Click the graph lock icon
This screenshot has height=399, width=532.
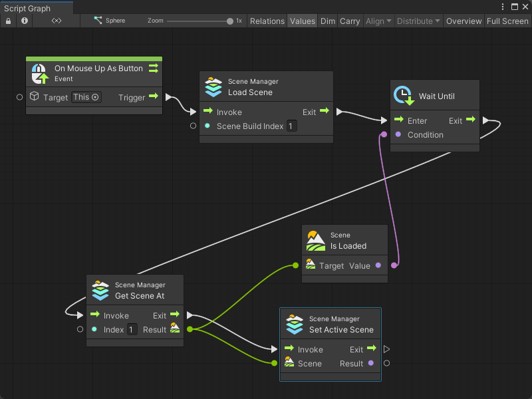tap(8, 21)
